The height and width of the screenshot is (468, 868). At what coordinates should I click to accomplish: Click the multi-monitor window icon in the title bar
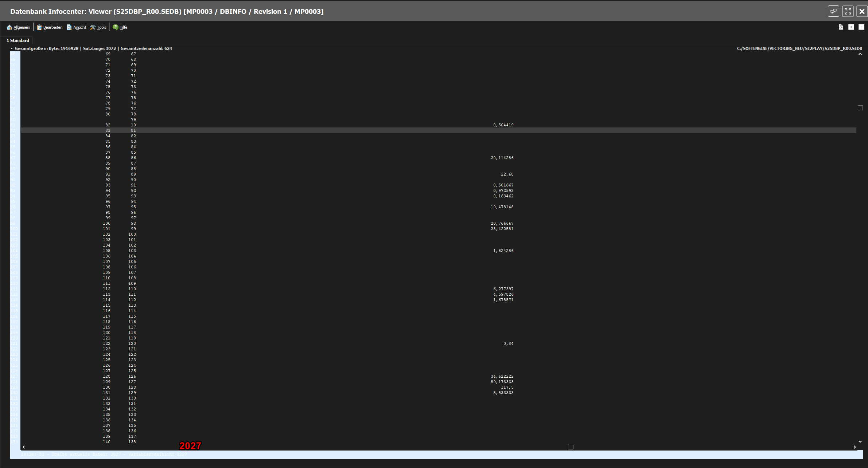pyautogui.click(x=833, y=11)
